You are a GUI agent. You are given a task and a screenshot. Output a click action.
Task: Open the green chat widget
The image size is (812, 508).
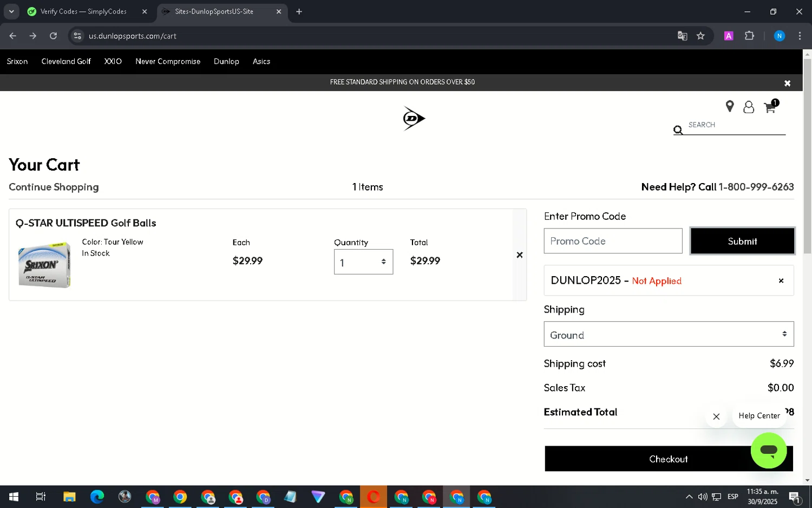coord(769,450)
